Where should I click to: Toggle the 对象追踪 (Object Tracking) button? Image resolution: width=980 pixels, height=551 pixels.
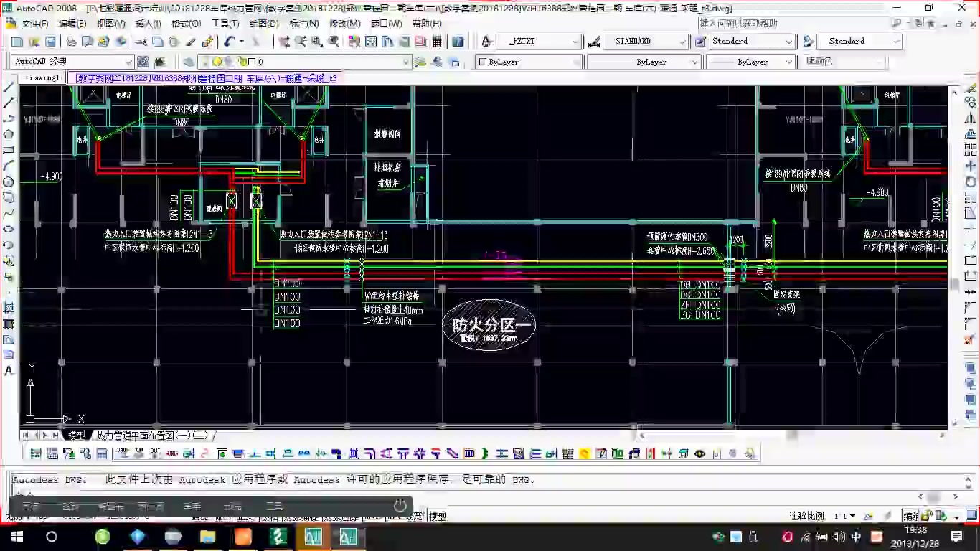341,517
